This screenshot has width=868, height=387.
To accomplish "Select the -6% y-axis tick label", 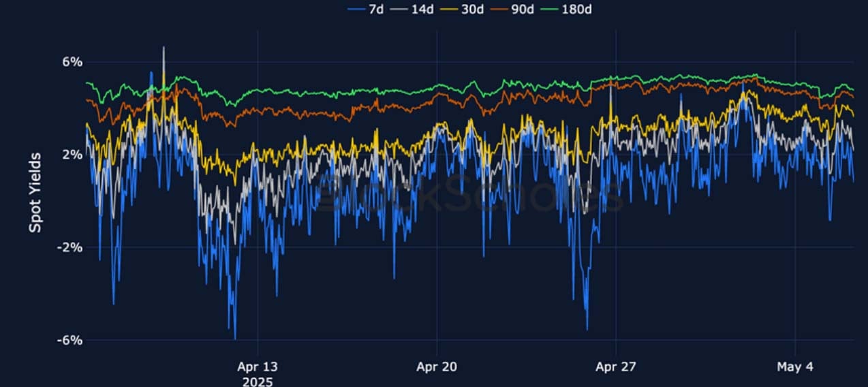I will pyautogui.click(x=70, y=340).
